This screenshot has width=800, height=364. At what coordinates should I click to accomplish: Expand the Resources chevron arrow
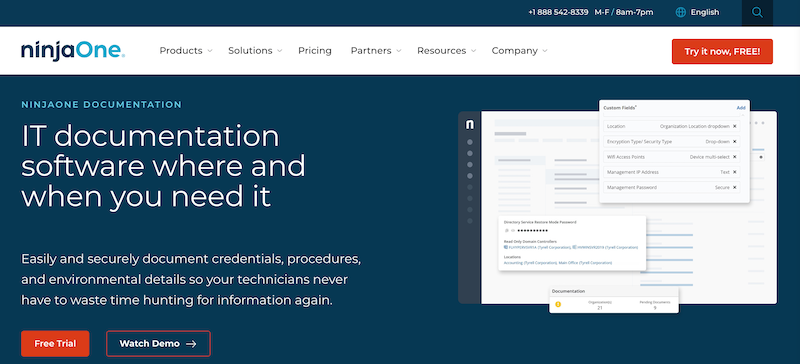click(473, 51)
